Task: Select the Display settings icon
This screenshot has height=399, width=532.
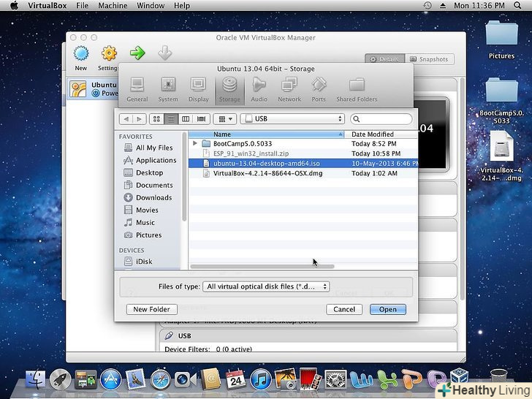Action: click(x=198, y=88)
